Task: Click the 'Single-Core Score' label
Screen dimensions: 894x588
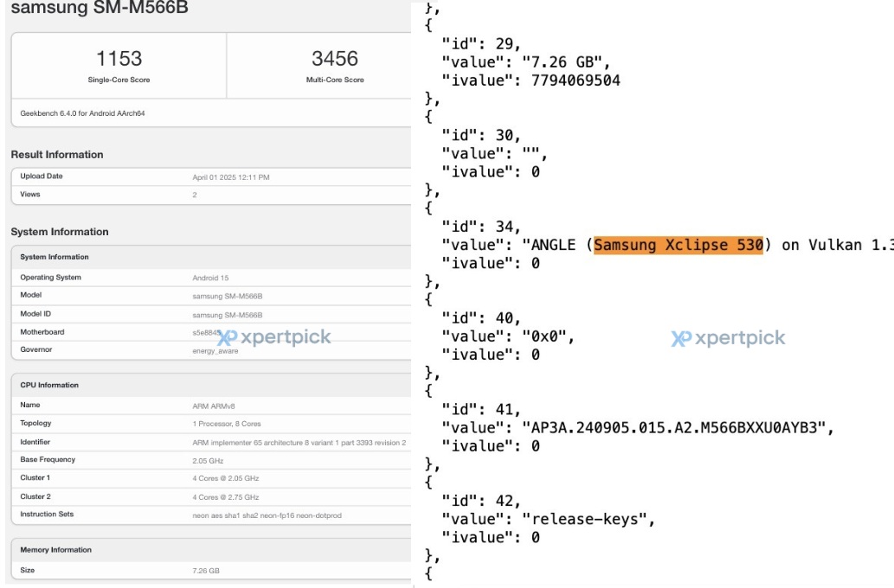Action: (x=119, y=80)
